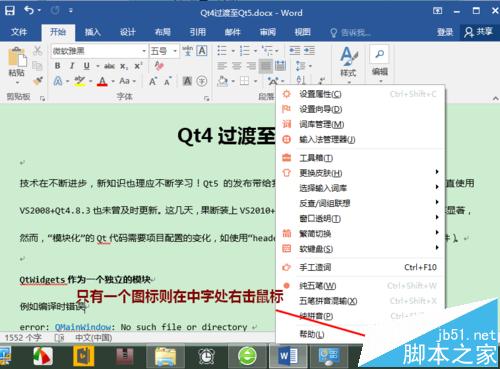Screen dimensions: 500x369
Task: Click the Word icon on the taskbar
Action: [x=288, y=356]
